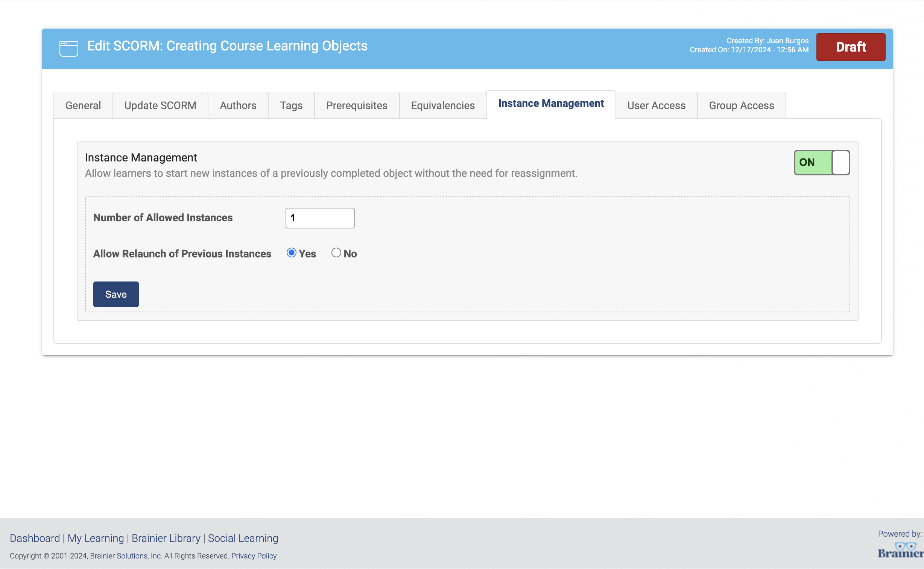The image size is (924, 569).
Task: Toggle the Instance Management ON switch
Action: pos(822,163)
